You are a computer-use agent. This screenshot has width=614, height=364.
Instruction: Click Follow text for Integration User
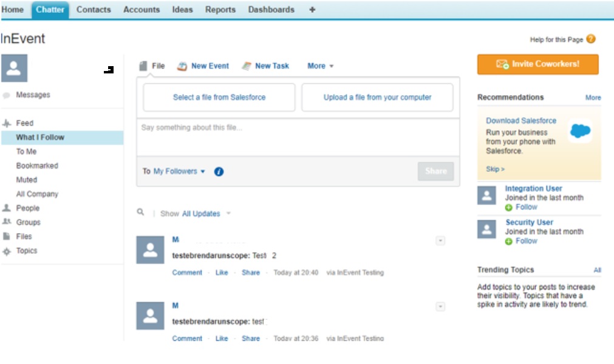527,207
